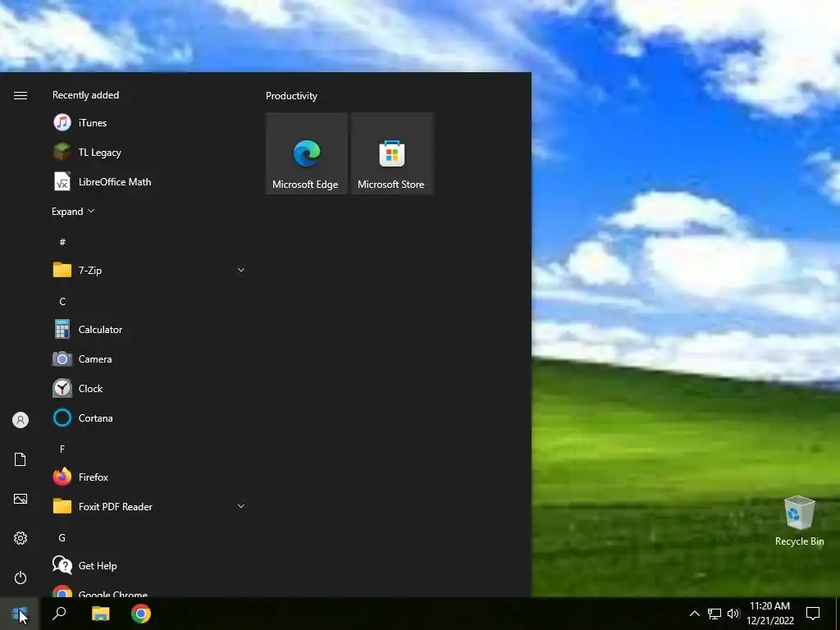Open the Microsoft Store tile
Image resolution: width=840 pixels, height=630 pixels.
click(x=391, y=153)
